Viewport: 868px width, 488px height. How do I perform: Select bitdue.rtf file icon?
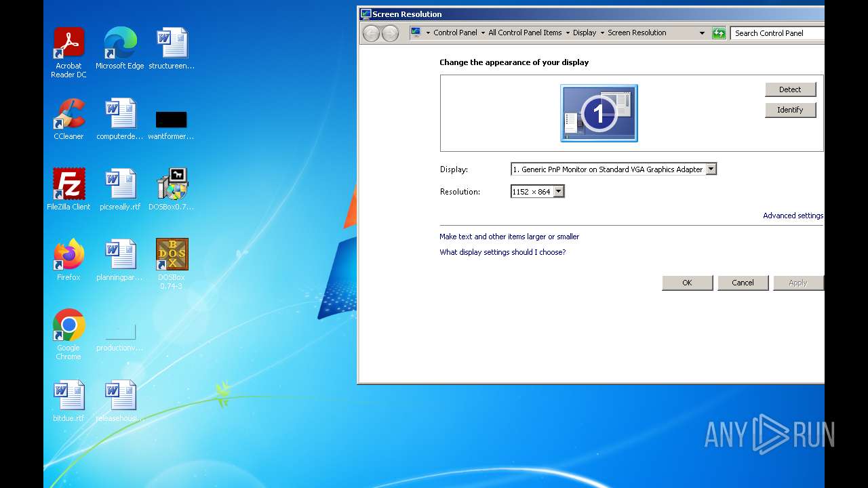pos(68,401)
